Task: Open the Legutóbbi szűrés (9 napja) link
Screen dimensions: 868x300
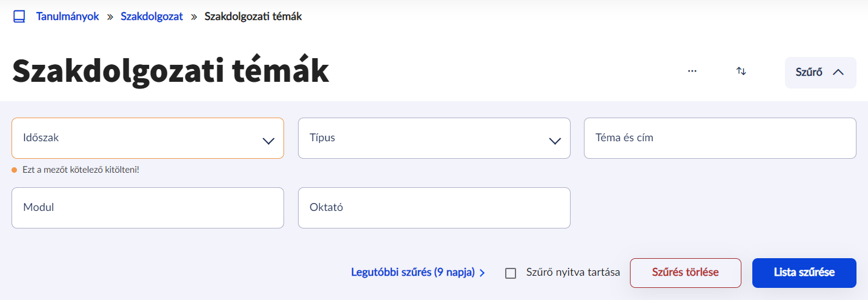Action: [x=412, y=273]
